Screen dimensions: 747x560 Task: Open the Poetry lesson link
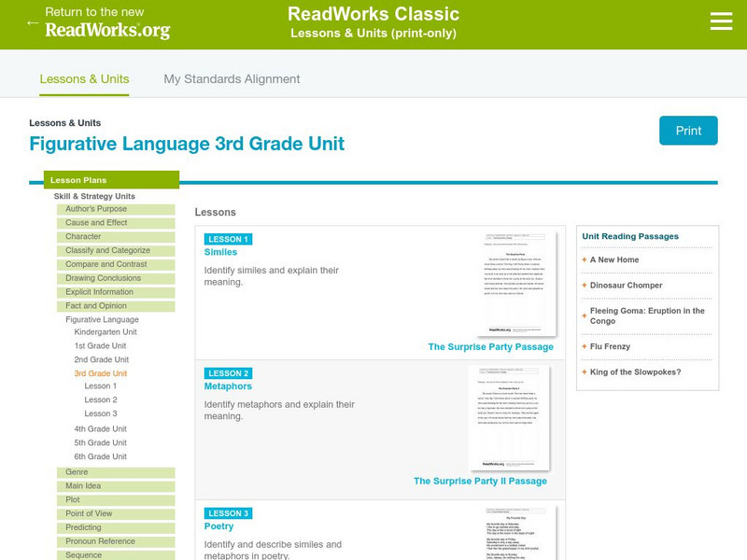[x=218, y=526]
